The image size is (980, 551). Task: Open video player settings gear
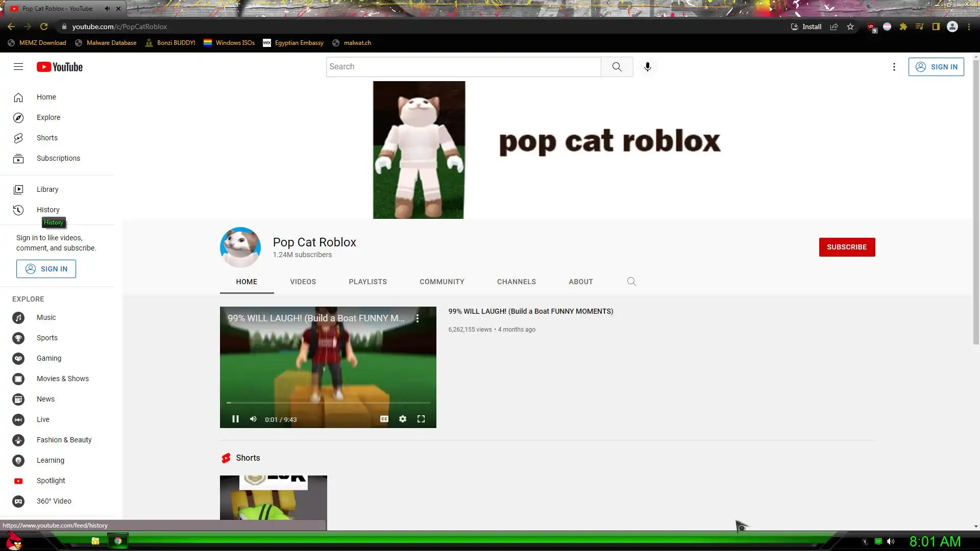pos(403,419)
